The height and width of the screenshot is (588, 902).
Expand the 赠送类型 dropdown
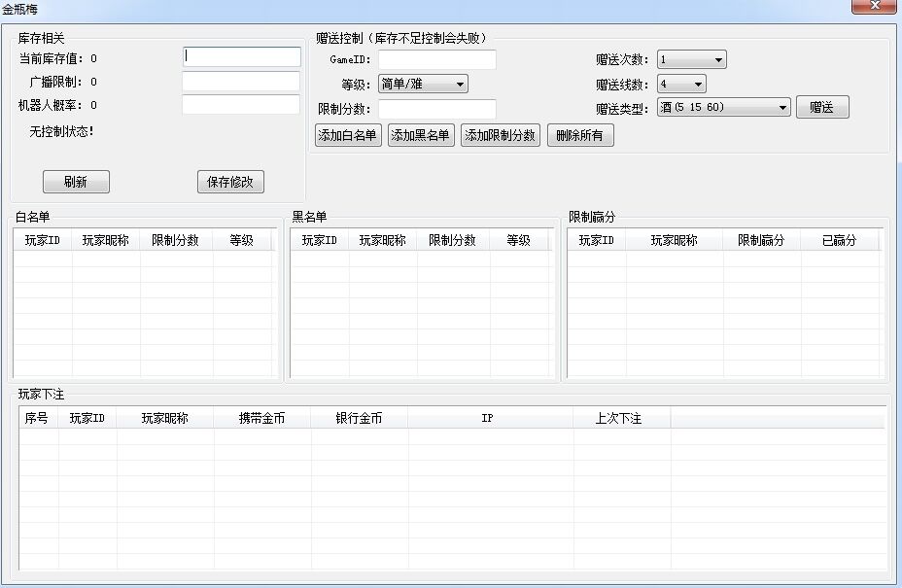tap(724, 108)
